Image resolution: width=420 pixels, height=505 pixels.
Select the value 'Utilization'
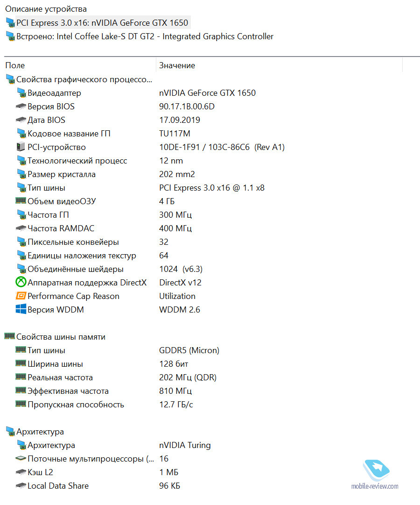tap(177, 296)
